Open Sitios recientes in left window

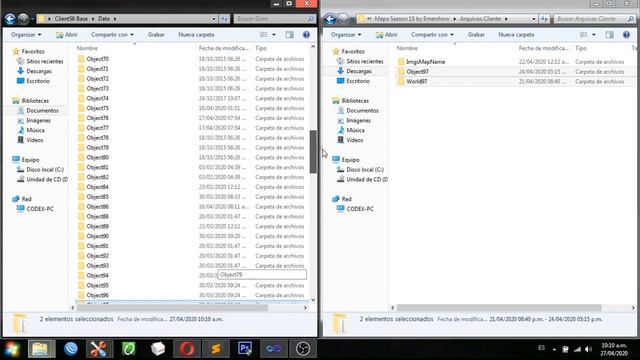[45, 61]
